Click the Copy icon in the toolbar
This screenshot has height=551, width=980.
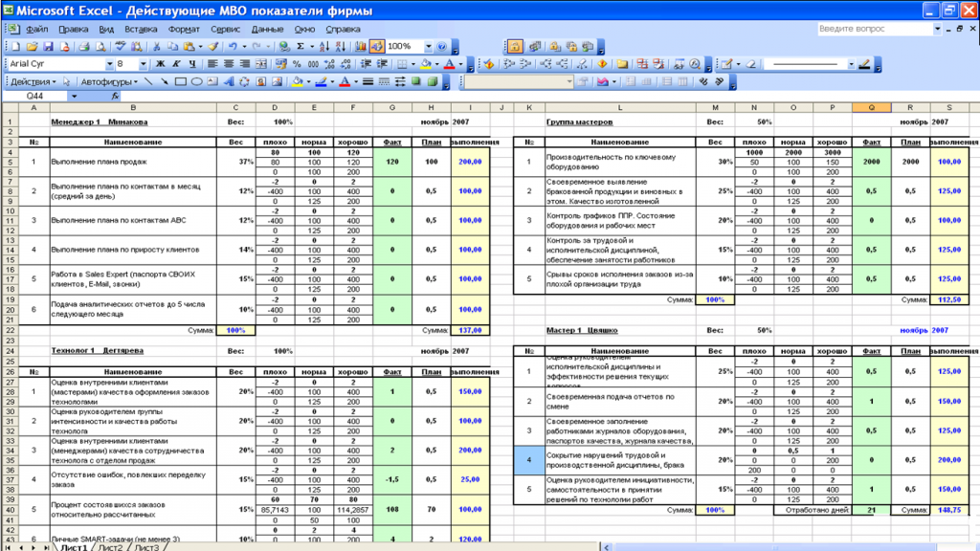tap(172, 47)
